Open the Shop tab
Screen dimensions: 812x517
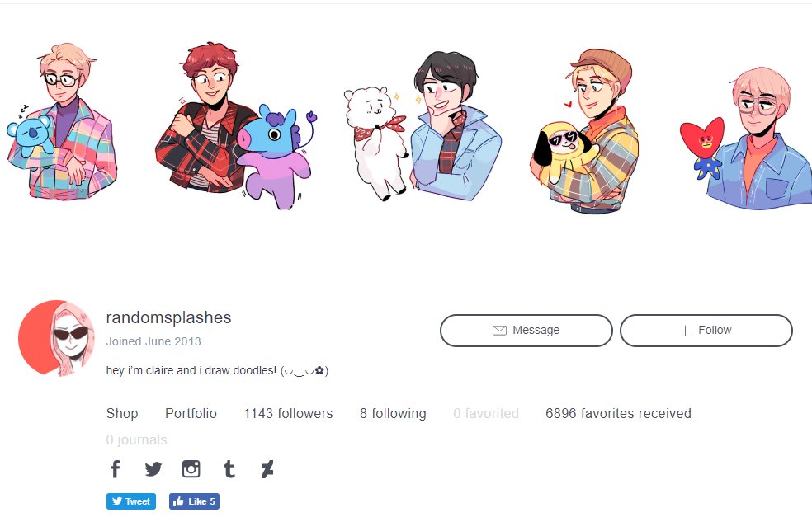click(x=122, y=413)
